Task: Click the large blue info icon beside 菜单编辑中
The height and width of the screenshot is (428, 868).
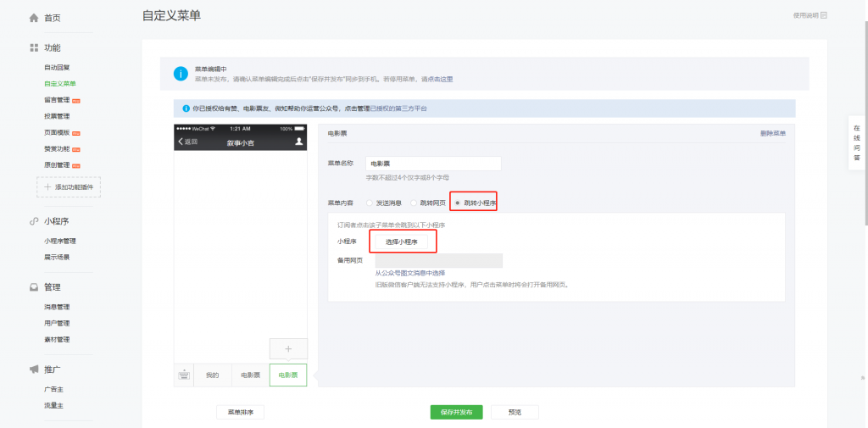Action: click(181, 74)
